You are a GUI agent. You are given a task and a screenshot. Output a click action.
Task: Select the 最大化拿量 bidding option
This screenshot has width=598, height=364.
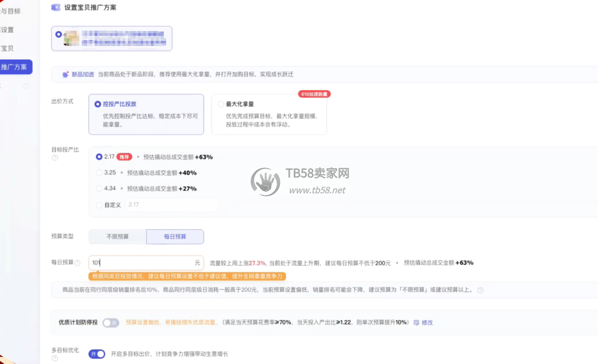pyautogui.click(x=269, y=114)
